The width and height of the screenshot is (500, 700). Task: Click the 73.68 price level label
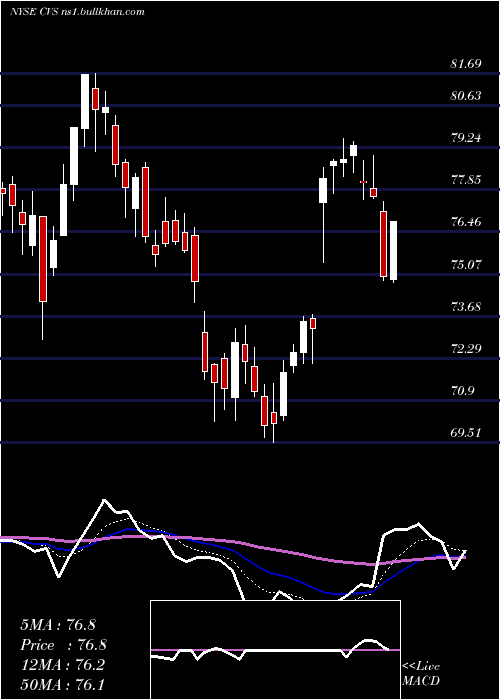466,306
